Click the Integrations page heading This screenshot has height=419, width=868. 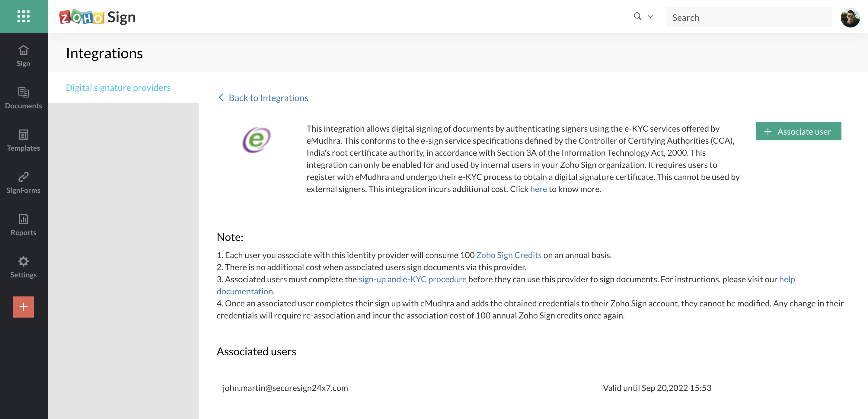[104, 53]
